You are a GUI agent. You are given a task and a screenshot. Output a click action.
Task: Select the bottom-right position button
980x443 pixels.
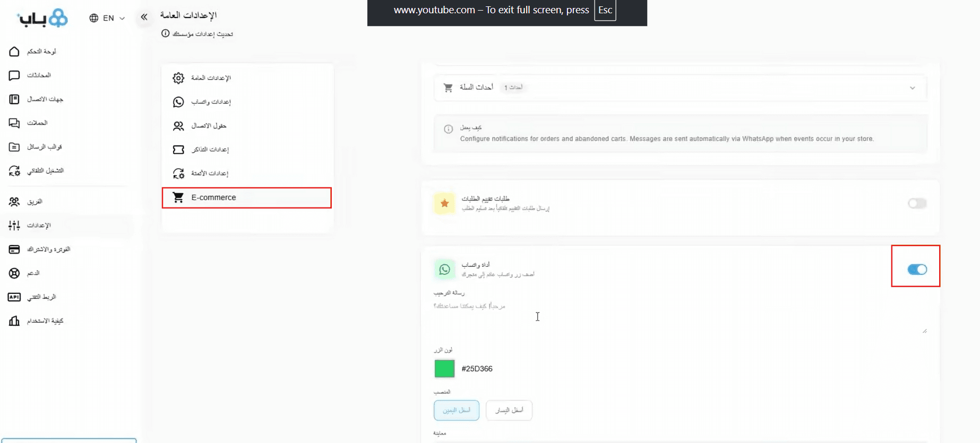[457, 410]
